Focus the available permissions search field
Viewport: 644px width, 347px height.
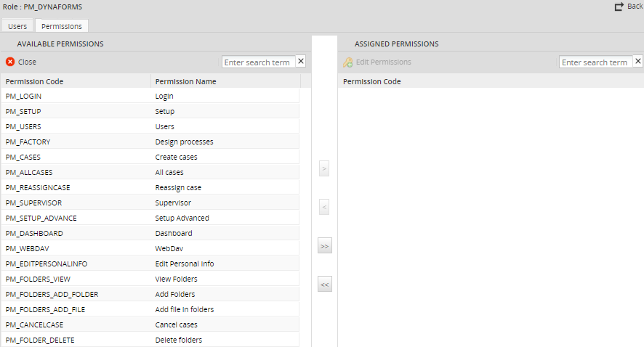pyautogui.click(x=258, y=62)
